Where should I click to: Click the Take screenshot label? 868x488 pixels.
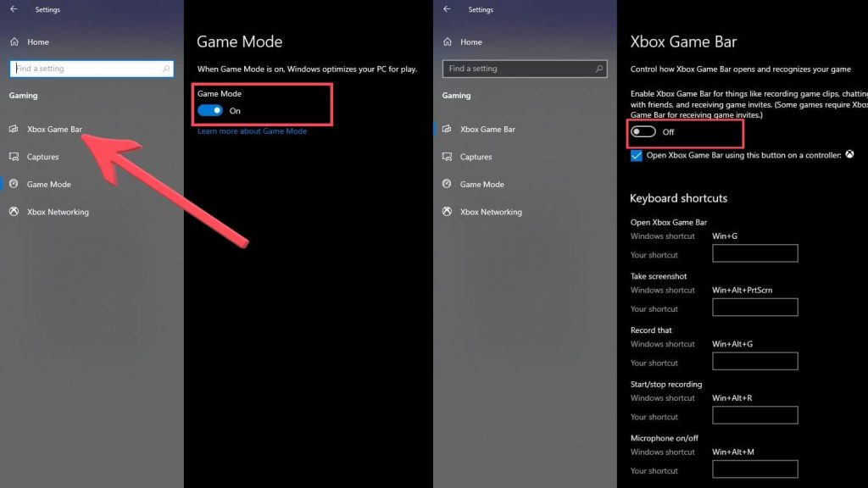[x=658, y=276]
